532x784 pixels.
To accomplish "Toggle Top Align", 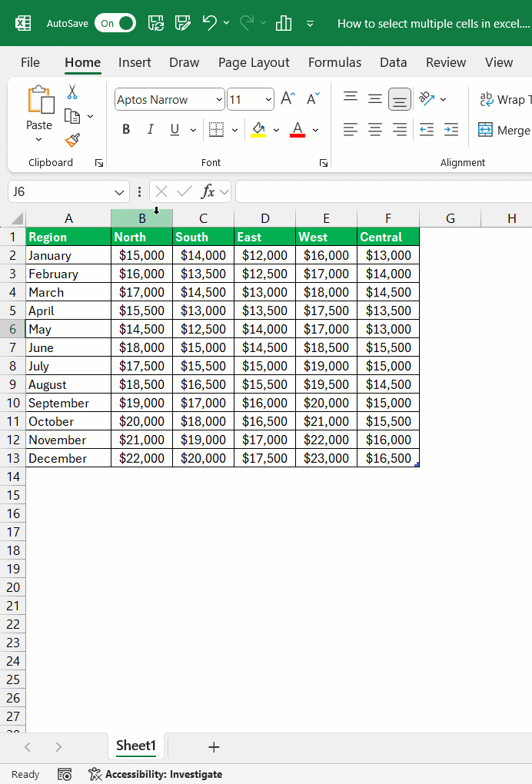I will coord(351,98).
